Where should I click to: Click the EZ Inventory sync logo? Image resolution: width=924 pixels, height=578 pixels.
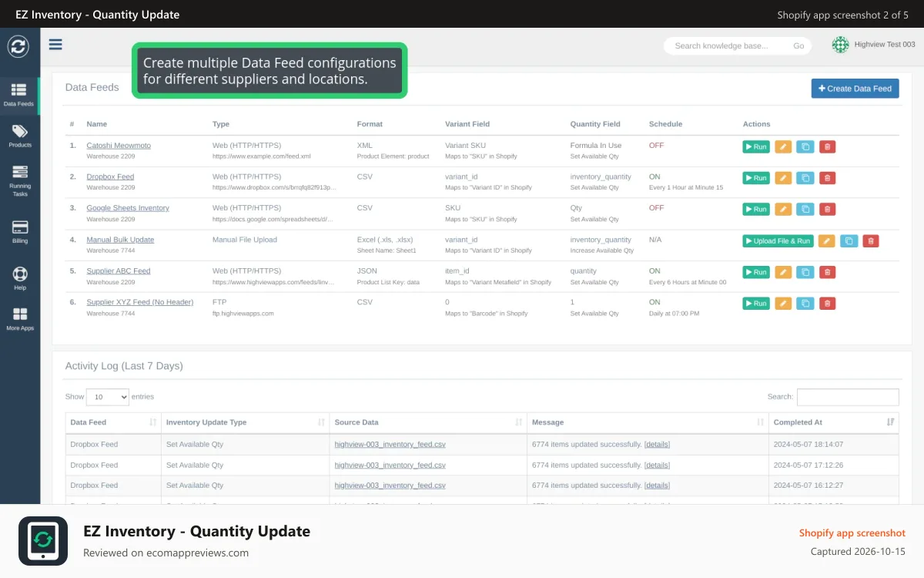[18, 46]
